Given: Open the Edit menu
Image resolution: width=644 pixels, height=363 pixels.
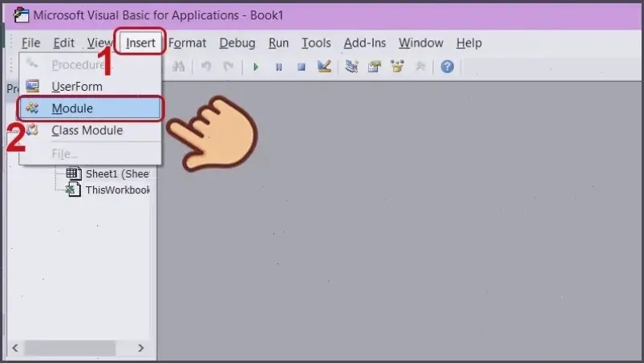Looking at the screenshot, I should pos(63,43).
